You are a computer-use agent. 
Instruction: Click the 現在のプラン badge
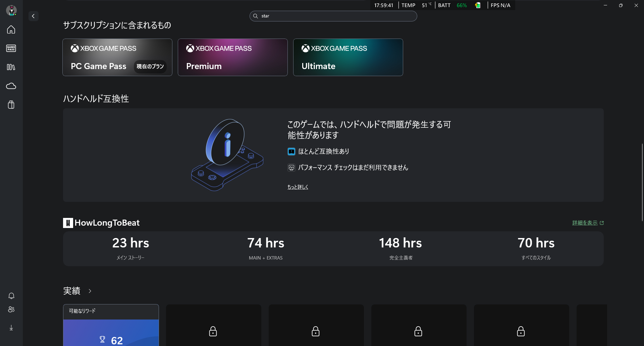click(150, 66)
